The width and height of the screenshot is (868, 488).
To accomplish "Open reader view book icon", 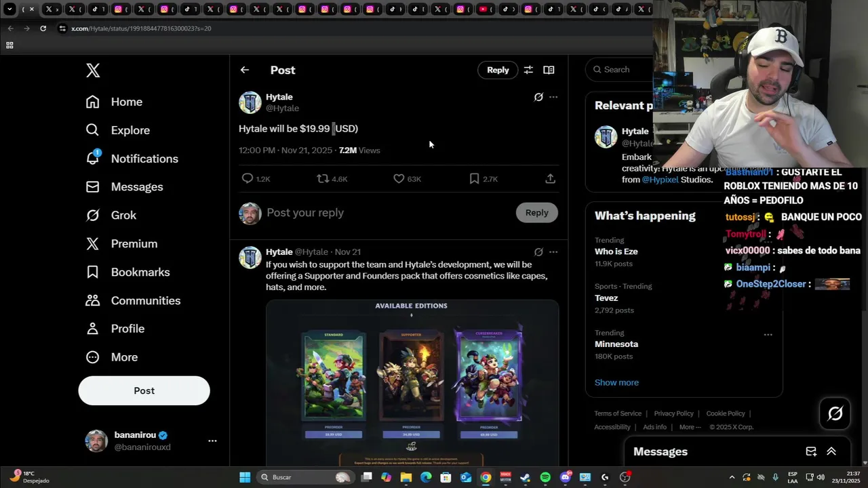I will [549, 70].
